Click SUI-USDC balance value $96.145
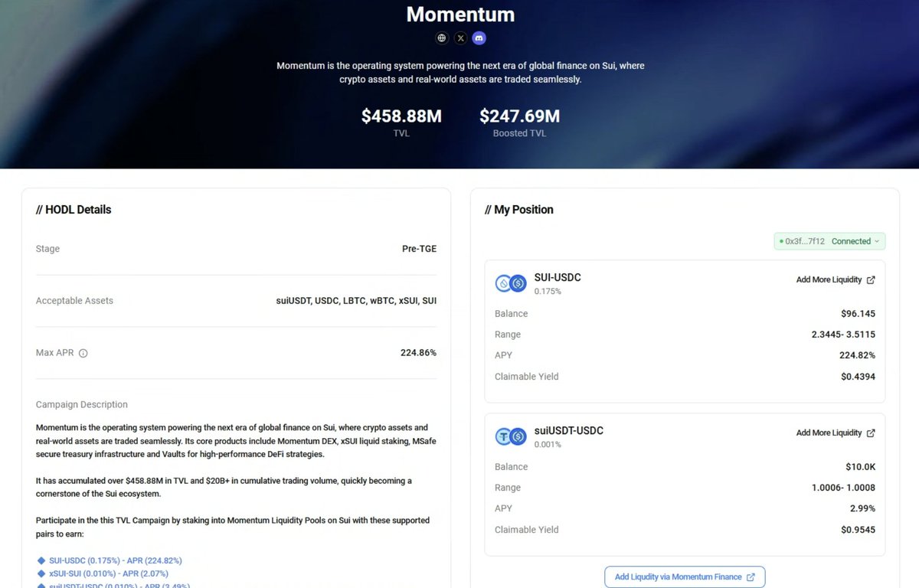This screenshot has width=919, height=588. pos(858,314)
